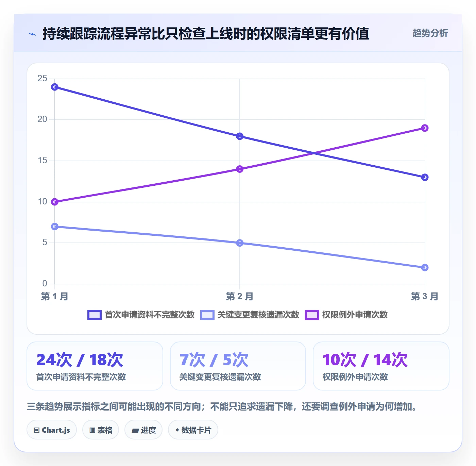
Task: Open the 24次 / 18次 data card
Action: pos(95,366)
